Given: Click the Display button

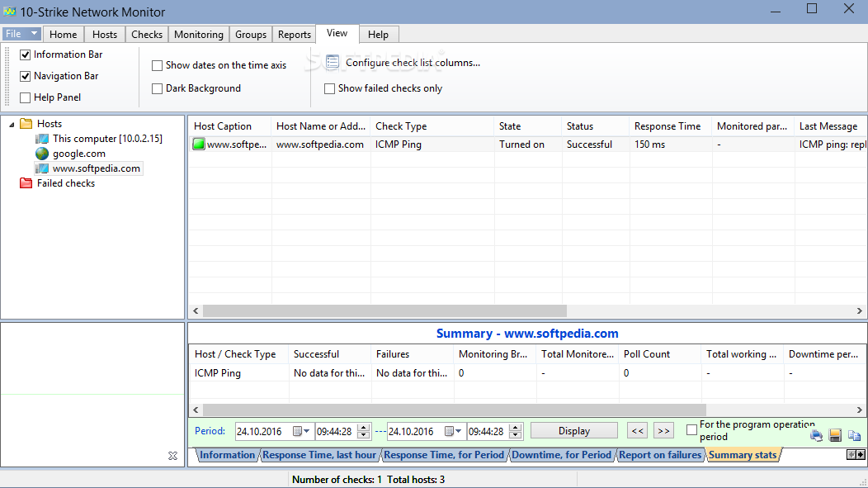Looking at the screenshot, I should tap(574, 431).
